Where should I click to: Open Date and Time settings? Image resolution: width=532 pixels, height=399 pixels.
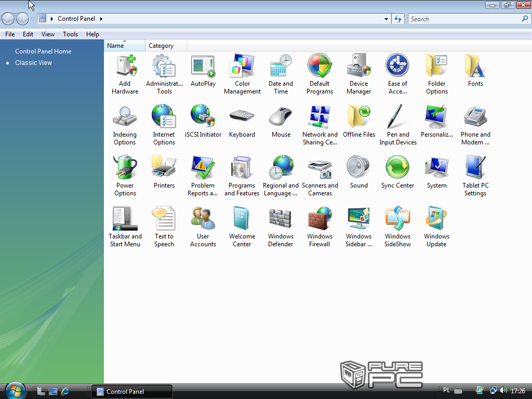[281, 75]
